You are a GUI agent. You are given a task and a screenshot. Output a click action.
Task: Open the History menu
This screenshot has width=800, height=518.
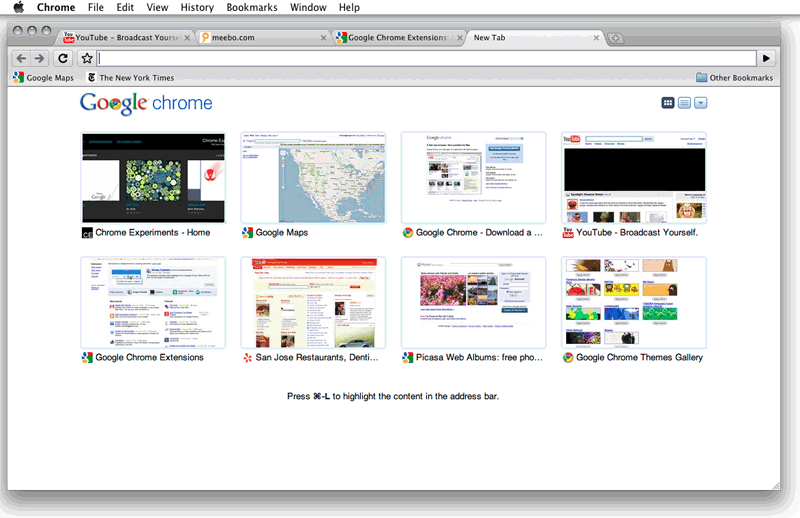197,7
